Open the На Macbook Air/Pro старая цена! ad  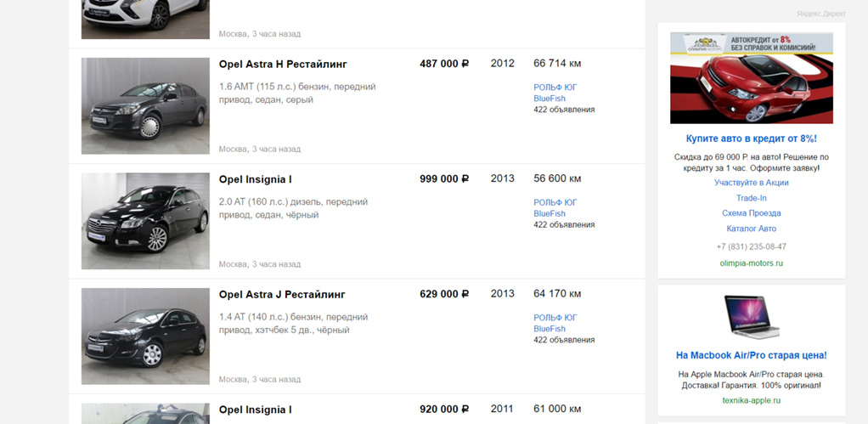click(751, 355)
